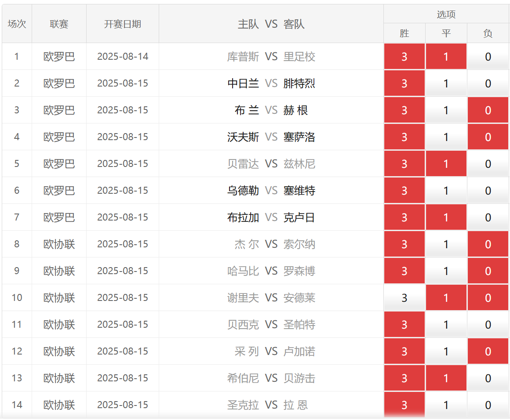Image resolution: width=510 pixels, height=420 pixels.
Task: Toggle win option 3 for 沃夫斯 VS 塞萨洛
Action: coord(404,137)
